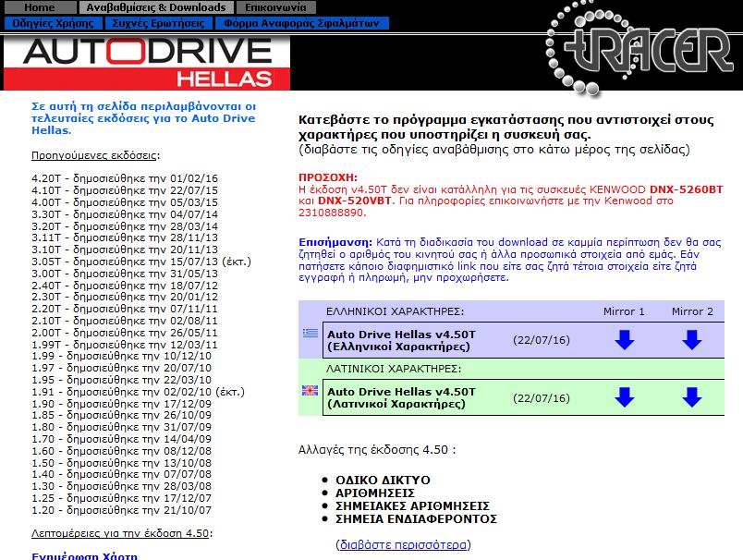Select version 1.40 entry dated 07/07/08
Screen dimensions: 743x560
pos(121,475)
